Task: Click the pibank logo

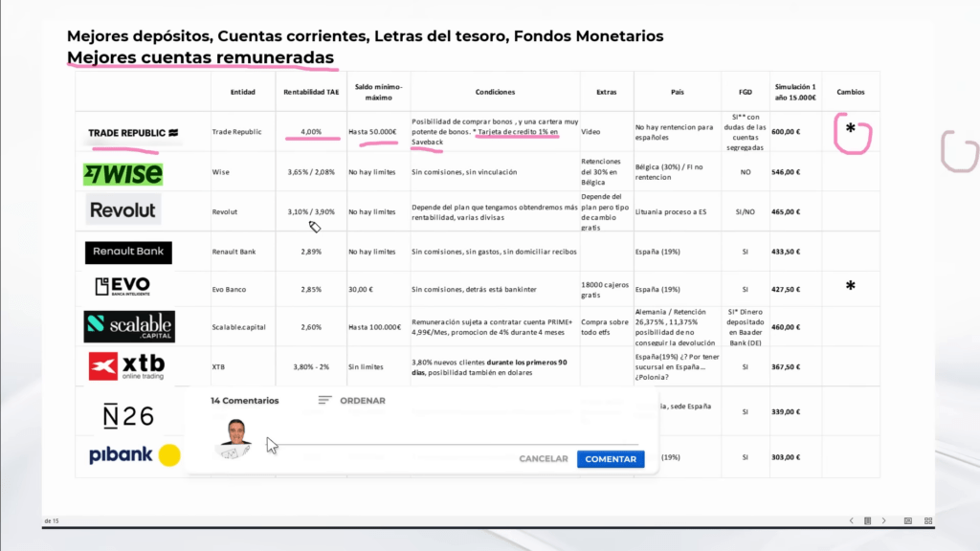Action: click(x=134, y=454)
